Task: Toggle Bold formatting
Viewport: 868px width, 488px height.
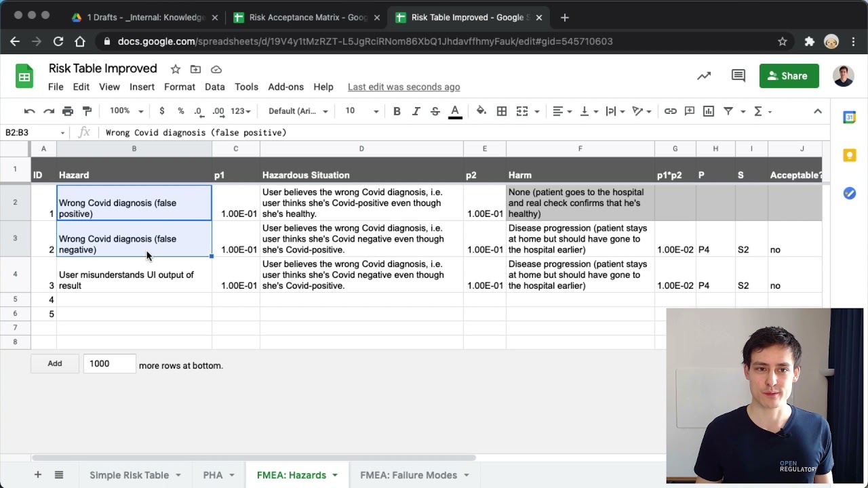Action: tap(397, 111)
